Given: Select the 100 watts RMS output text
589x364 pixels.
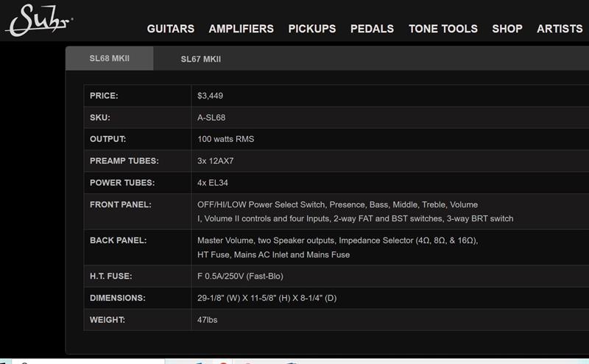Looking at the screenshot, I should pos(225,139).
